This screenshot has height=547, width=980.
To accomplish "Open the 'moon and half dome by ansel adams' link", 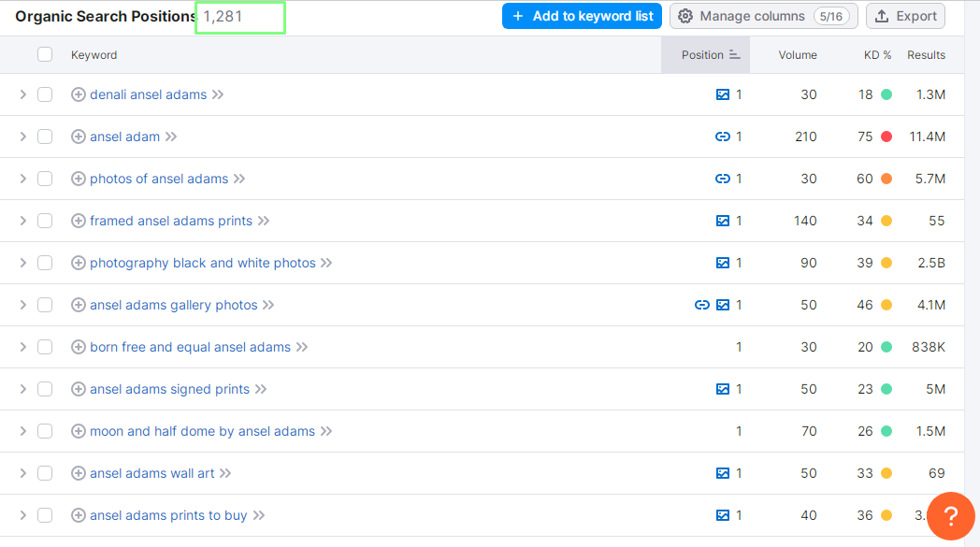I will (203, 431).
